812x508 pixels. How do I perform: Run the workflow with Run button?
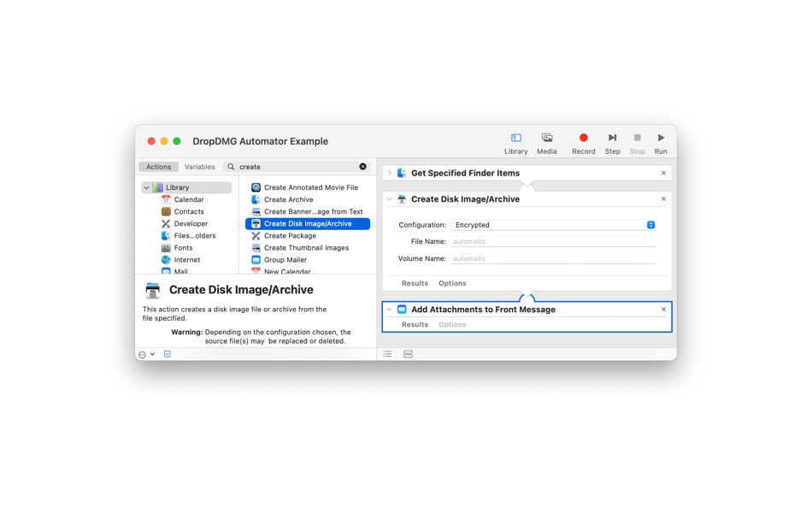point(660,144)
